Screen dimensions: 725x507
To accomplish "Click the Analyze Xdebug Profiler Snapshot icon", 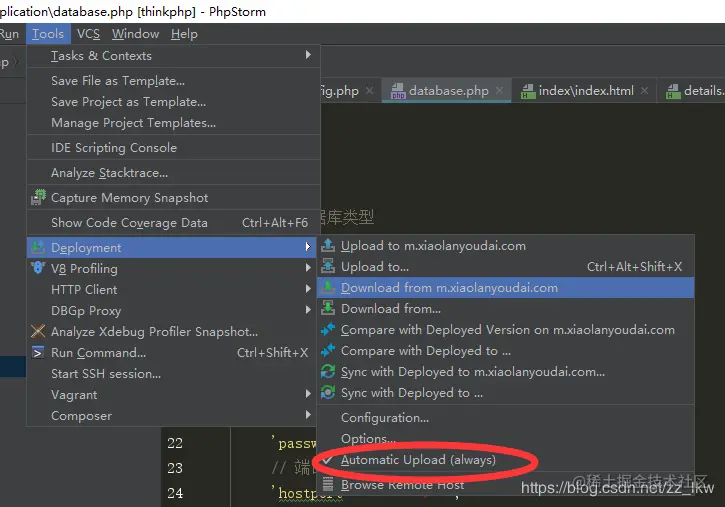I will click(38, 331).
